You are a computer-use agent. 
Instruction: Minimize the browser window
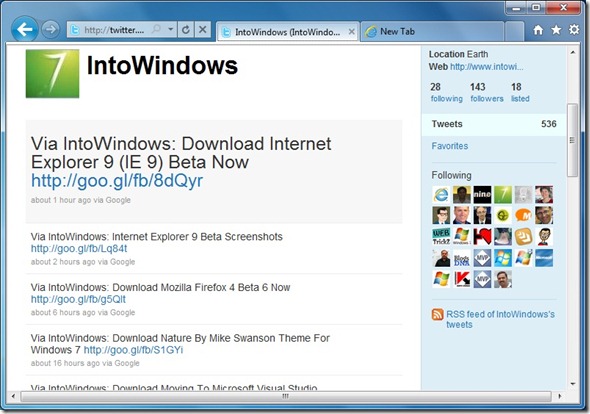coord(517,8)
